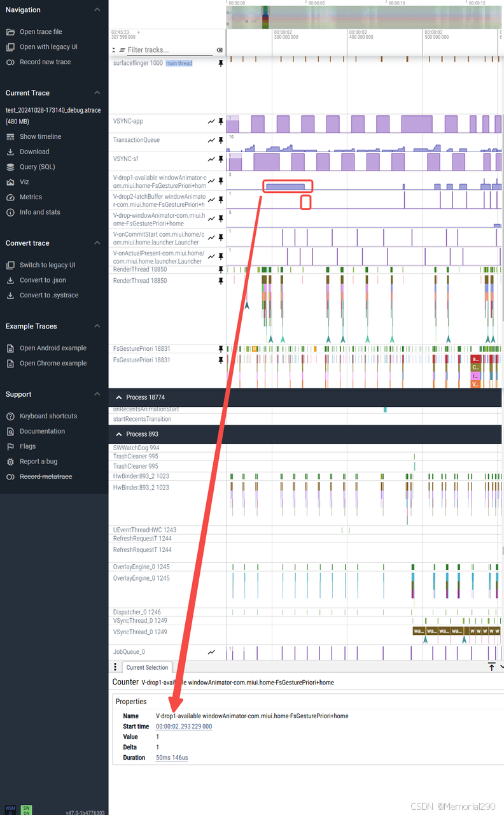Click the Duration 50ms 146us link
The image size is (504, 815).
[172, 758]
